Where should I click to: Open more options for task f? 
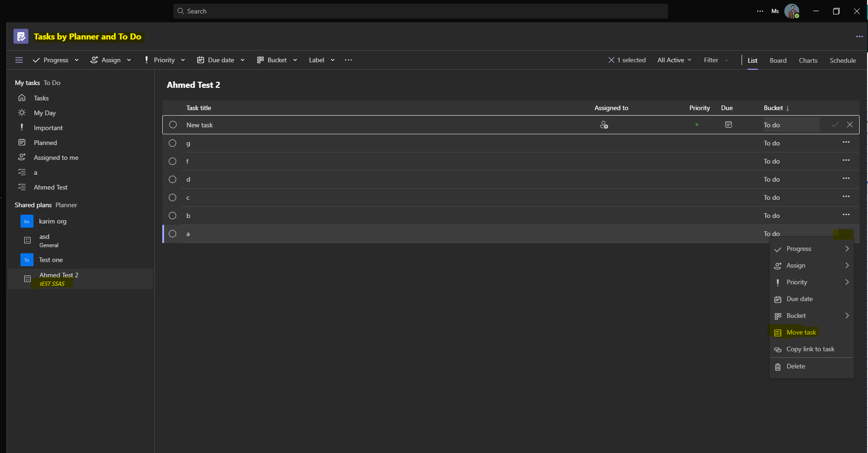pyautogui.click(x=846, y=160)
